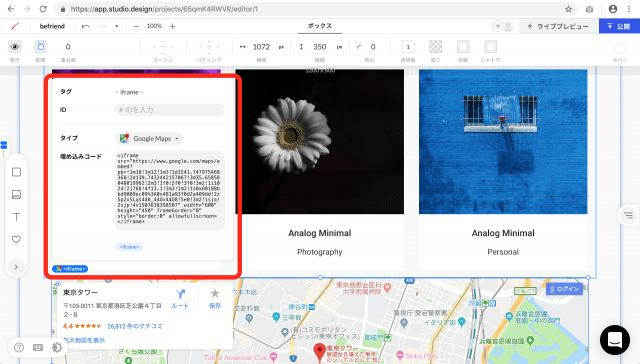
Task: Select the heart icon tool
Action: coord(16,239)
